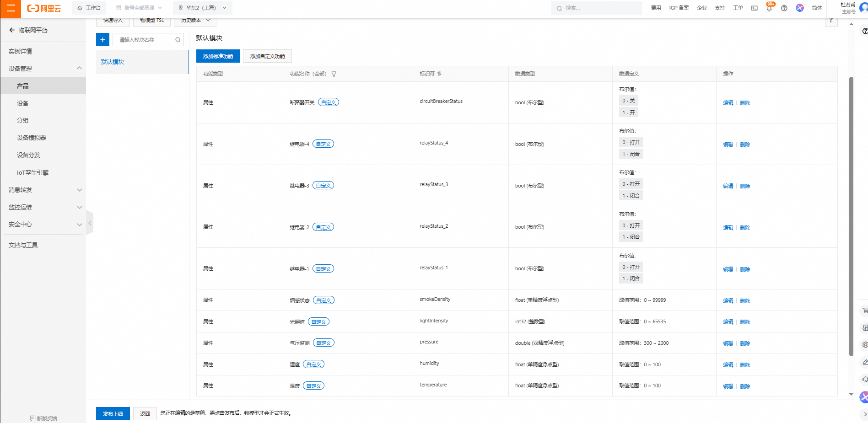Open the 历史版本 dropdown
The height and width of the screenshot is (423, 868).
(195, 20)
